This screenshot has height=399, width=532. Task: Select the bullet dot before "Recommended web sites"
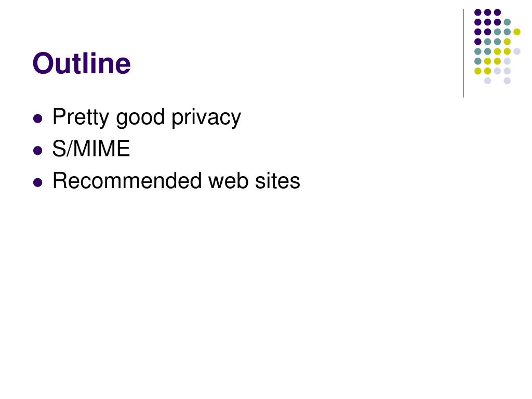pyautogui.click(x=37, y=182)
